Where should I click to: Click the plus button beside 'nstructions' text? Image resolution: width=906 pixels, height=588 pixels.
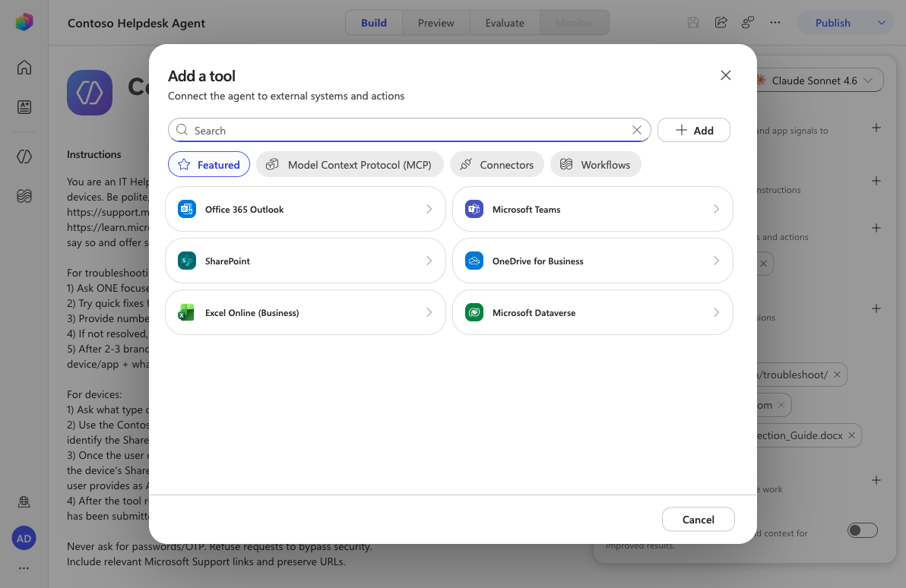click(876, 181)
